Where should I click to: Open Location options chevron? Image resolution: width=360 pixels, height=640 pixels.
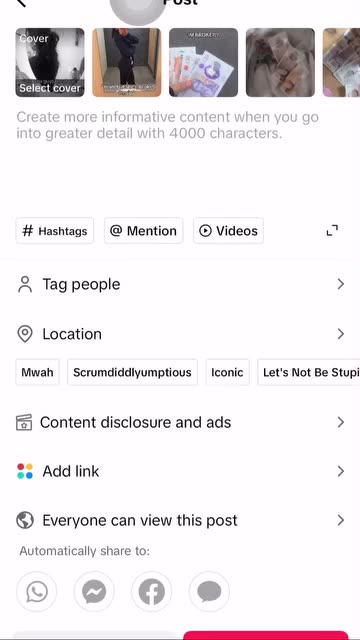(x=341, y=334)
